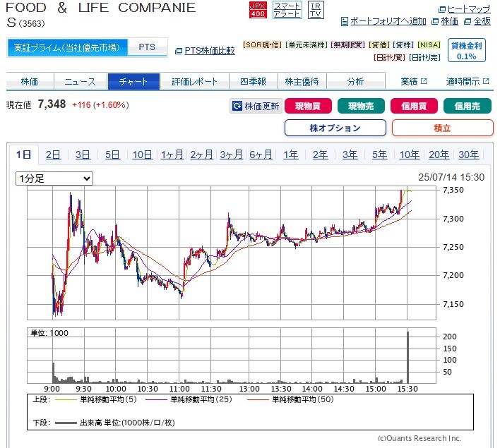Click the 信用売 button
Viewport: 500px width, 448px height.
click(x=467, y=106)
